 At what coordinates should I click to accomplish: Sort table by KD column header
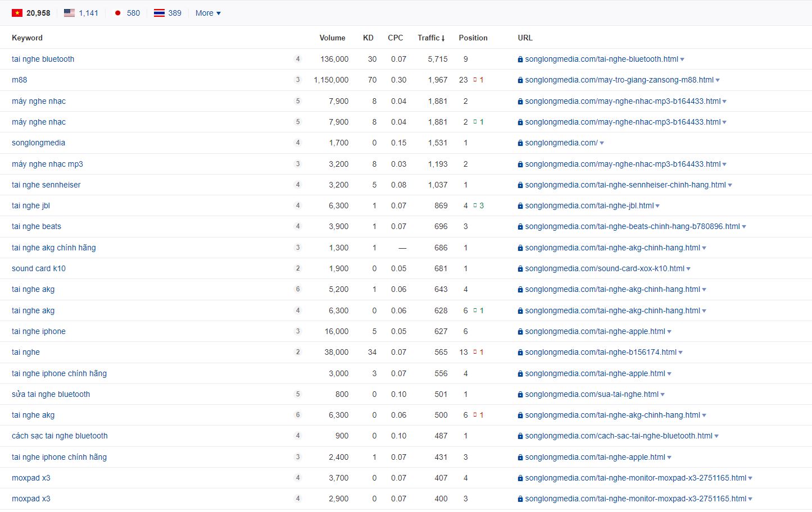tap(368, 38)
